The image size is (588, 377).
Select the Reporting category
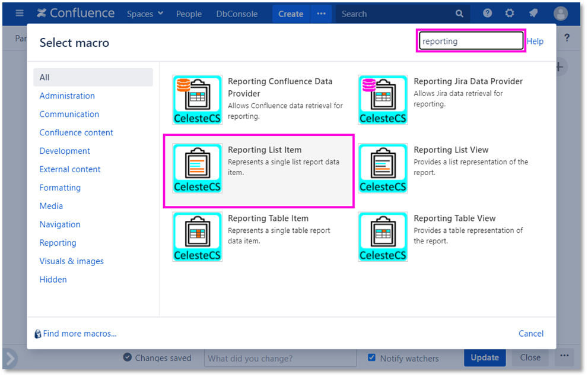click(58, 243)
